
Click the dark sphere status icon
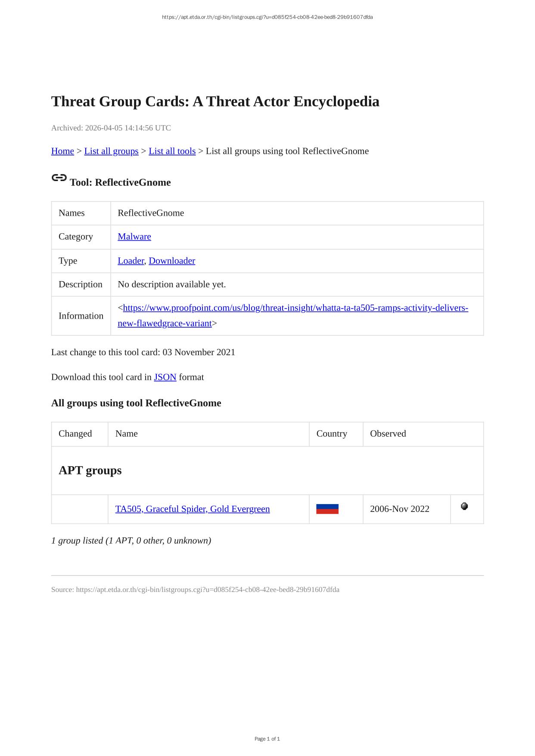464,506
